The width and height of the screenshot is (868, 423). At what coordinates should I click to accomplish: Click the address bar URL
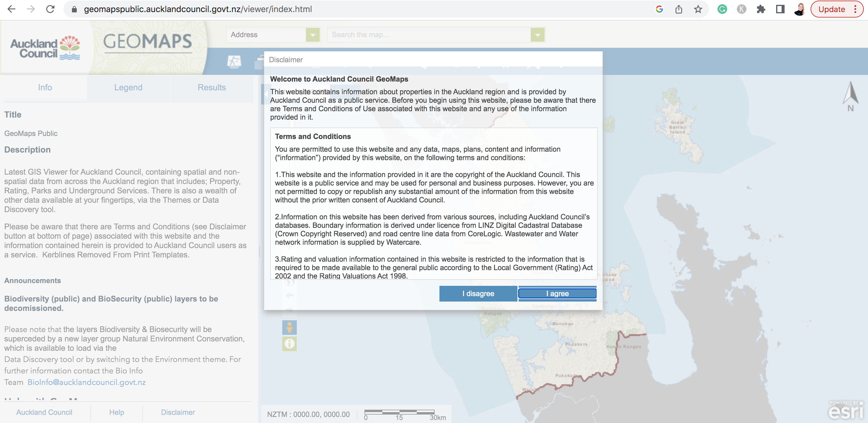pos(198,9)
